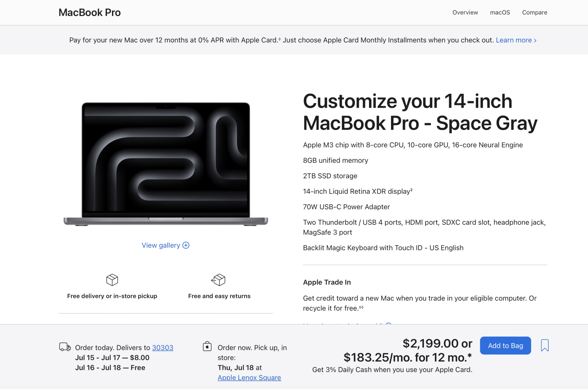Screen dimensions: 588x389
Task: Click the Learn more chevron arrow
Action: [x=535, y=40]
